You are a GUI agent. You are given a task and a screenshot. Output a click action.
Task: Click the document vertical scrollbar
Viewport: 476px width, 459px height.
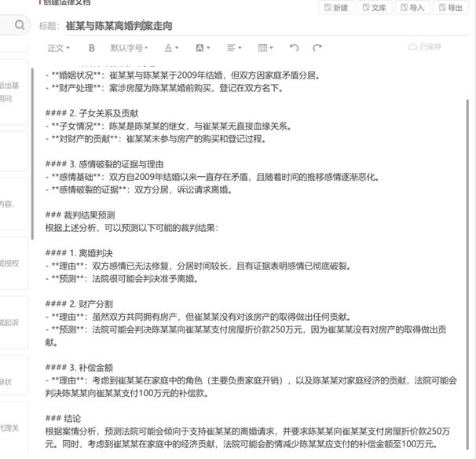pos(467,274)
